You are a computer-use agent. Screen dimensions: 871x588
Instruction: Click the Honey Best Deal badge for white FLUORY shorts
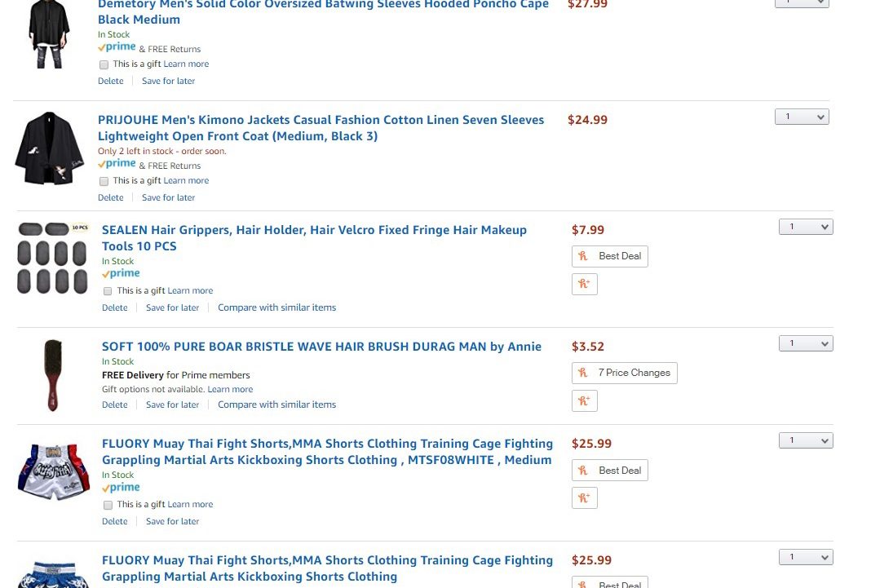tap(609, 471)
